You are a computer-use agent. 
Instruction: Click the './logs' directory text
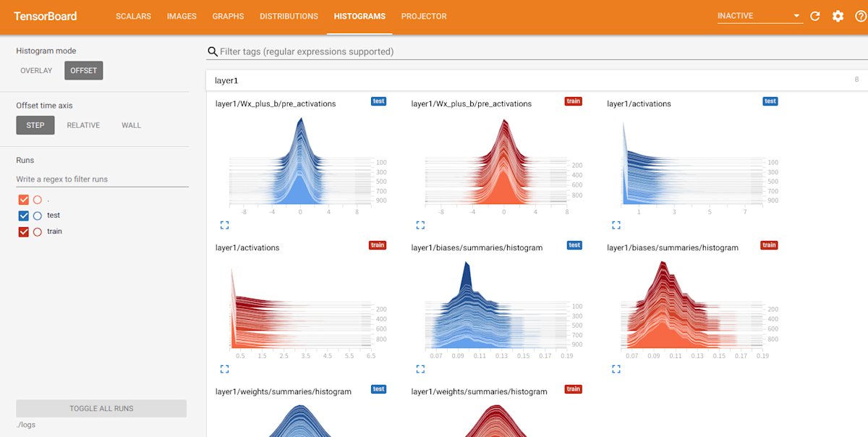(26, 425)
